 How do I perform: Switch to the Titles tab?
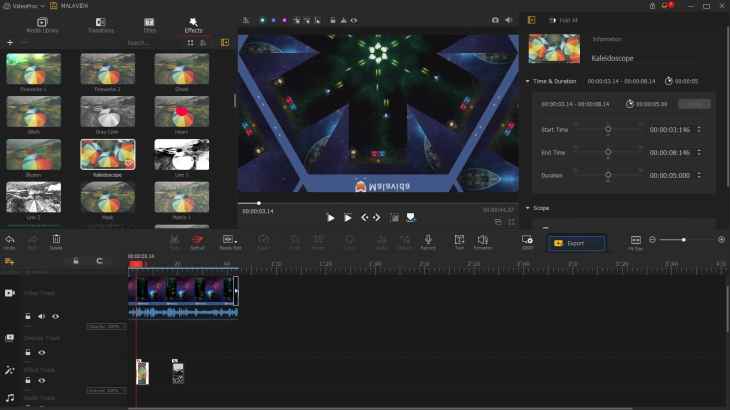point(149,24)
